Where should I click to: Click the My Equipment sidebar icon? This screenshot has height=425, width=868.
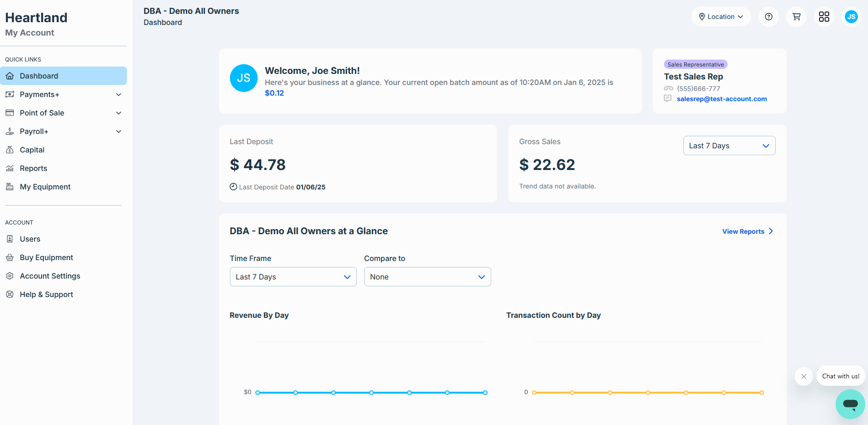click(10, 187)
